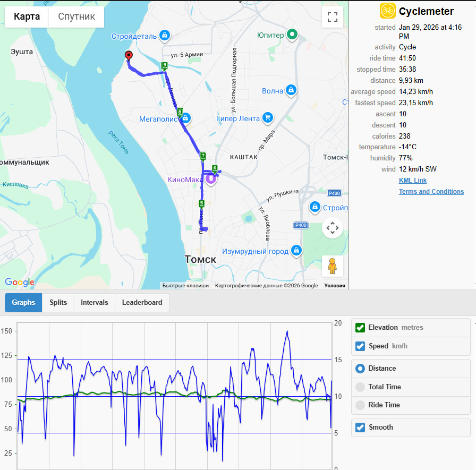Disable the Speed km/h graph checkbox
This screenshot has height=470, width=476.
pos(360,346)
